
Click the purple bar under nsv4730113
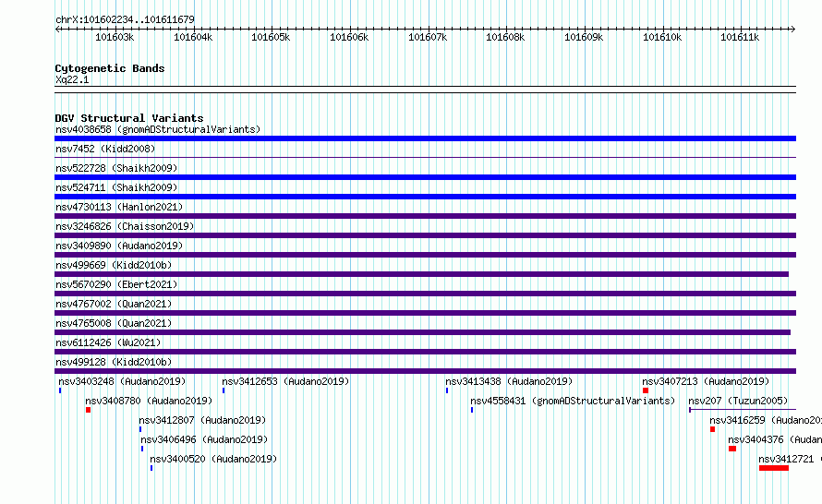click(x=425, y=216)
